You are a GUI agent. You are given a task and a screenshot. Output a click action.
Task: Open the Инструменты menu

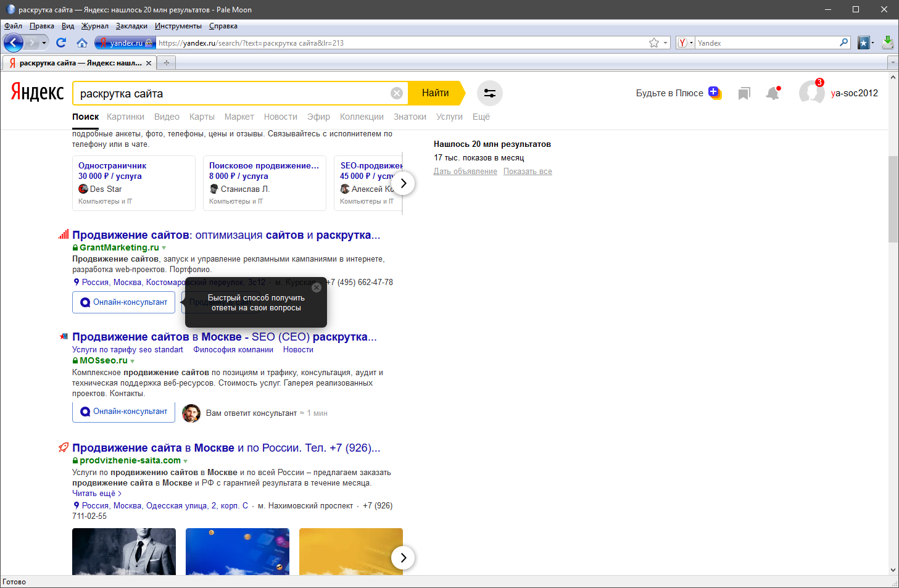[178, 26]
